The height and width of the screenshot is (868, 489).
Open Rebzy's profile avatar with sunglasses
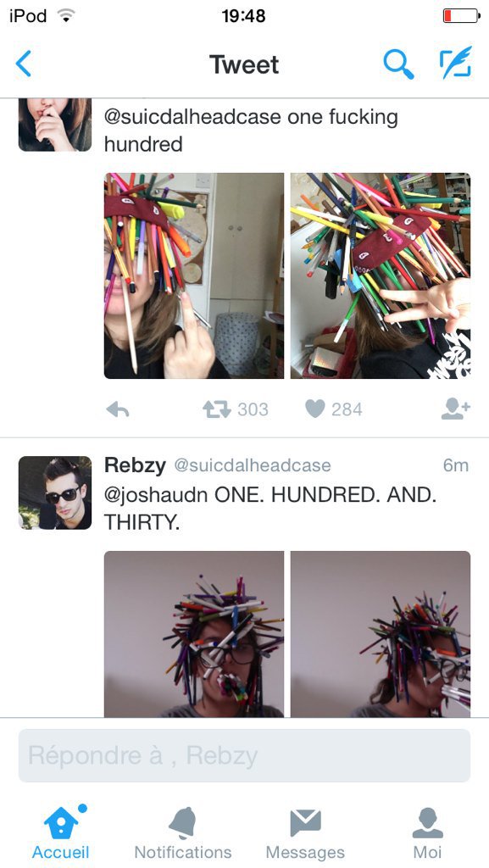coord(55,492)
